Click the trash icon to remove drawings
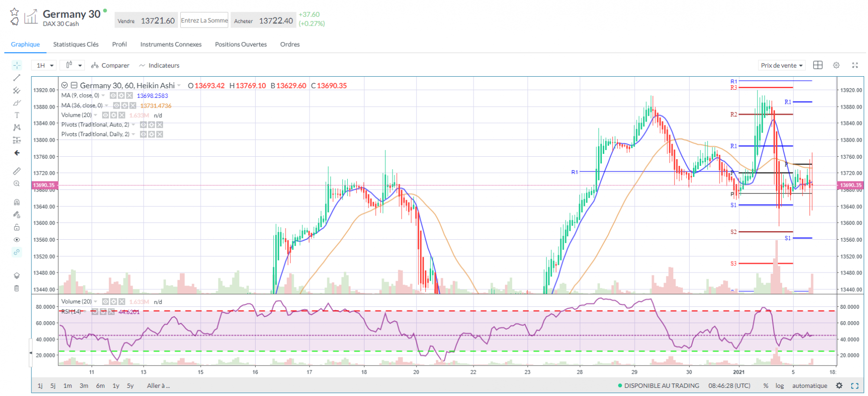Screen dimensions: 868x396 tap(17, 288)
